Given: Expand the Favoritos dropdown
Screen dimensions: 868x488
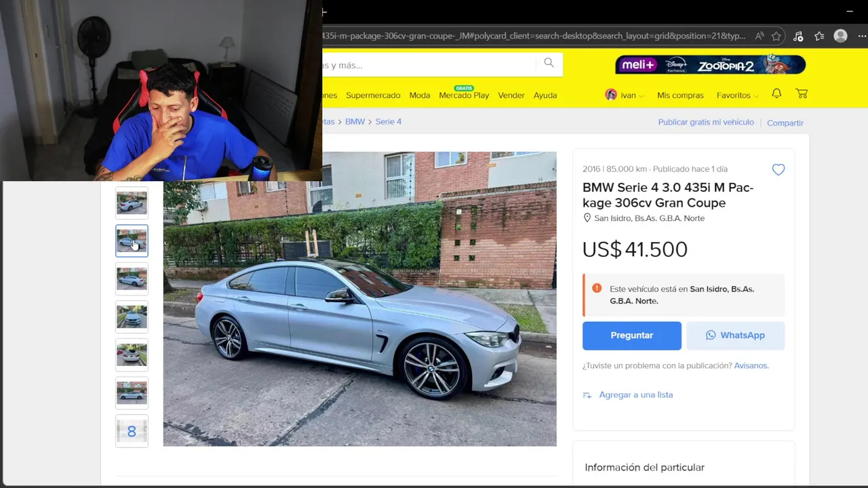Looking at the screenshot, I should point(738,96).
